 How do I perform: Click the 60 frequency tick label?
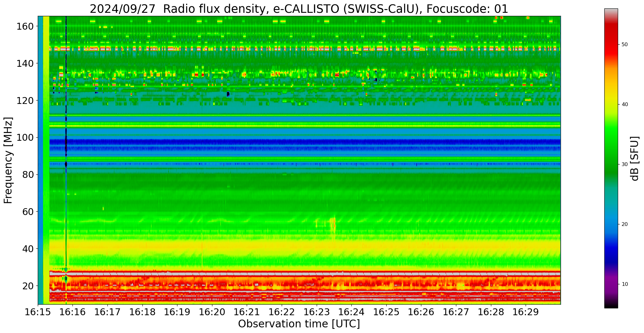27,212
